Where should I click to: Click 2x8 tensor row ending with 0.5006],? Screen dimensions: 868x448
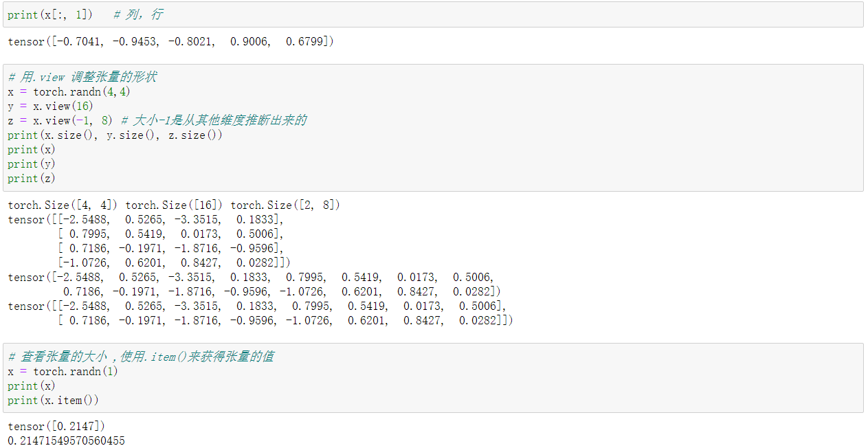(258, 306)
